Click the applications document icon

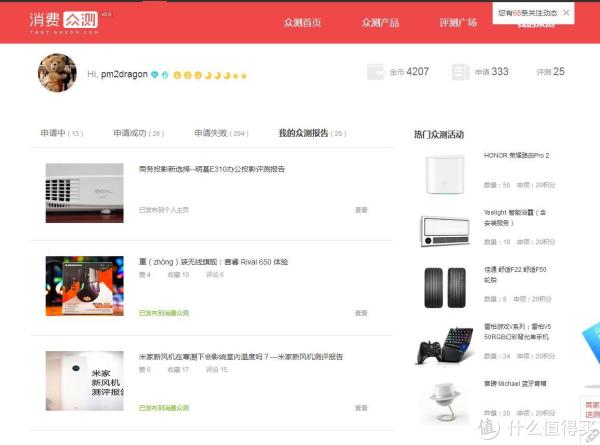click(460, 72)
